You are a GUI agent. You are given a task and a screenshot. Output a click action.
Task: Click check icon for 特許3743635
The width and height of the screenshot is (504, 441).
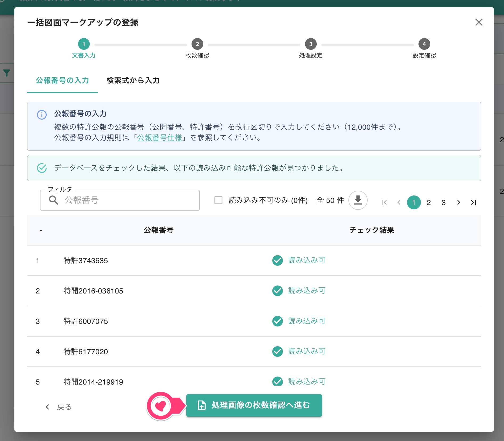pos(277,260)
